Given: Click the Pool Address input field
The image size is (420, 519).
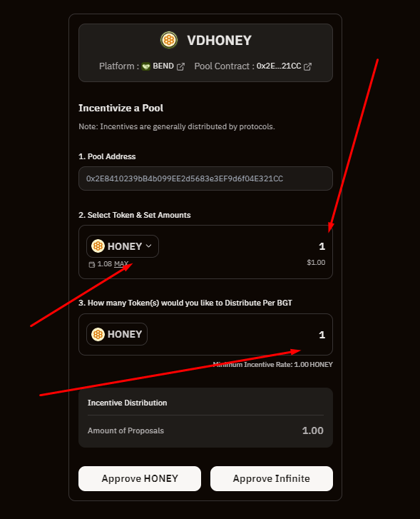Looking at the screenshot, I should point(205,178).
